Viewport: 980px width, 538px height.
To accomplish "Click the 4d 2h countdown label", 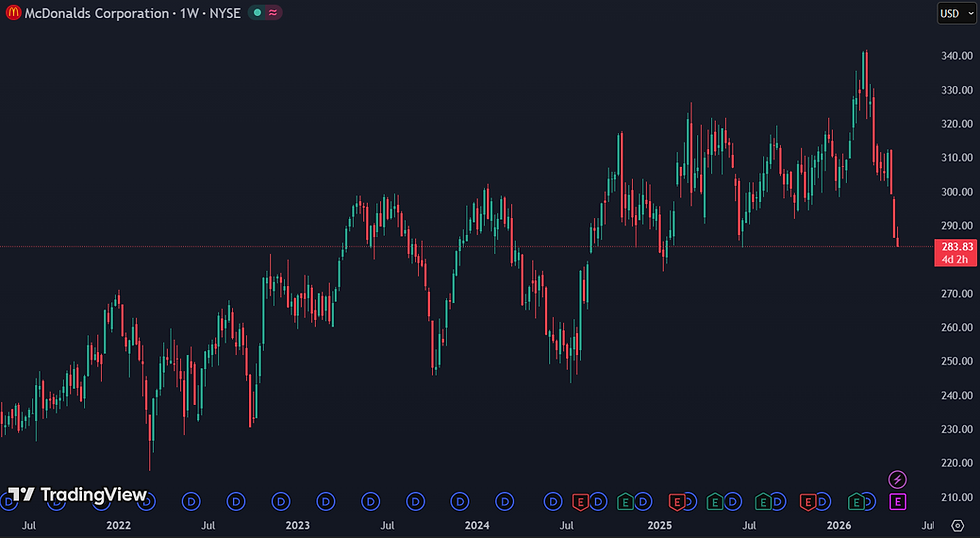I will (x=955, y=259).
